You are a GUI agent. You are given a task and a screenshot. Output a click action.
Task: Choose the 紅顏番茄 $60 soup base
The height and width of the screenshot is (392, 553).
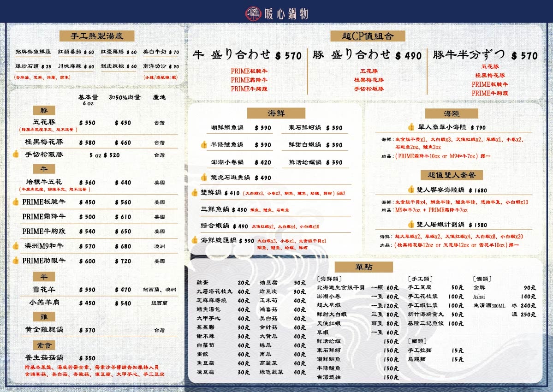[76, 52]
